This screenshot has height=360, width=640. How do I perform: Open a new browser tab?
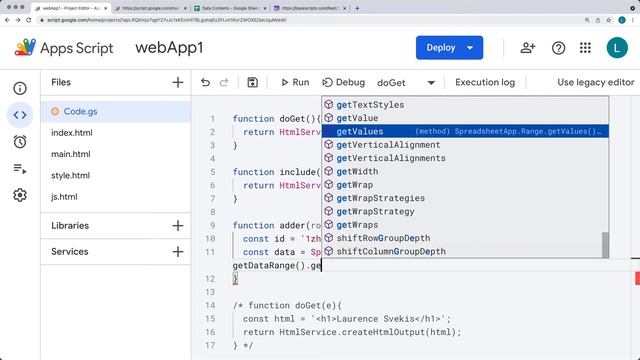[357, 8]
